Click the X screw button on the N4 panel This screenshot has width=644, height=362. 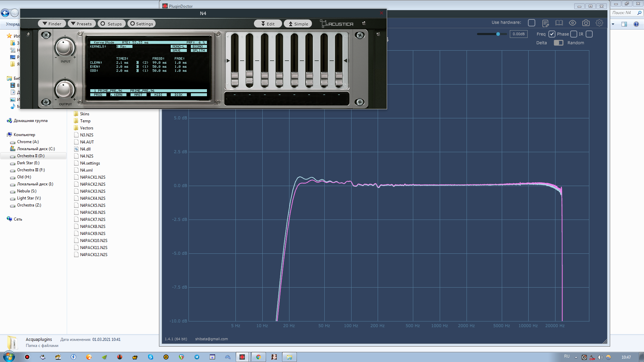click(46, 35)
